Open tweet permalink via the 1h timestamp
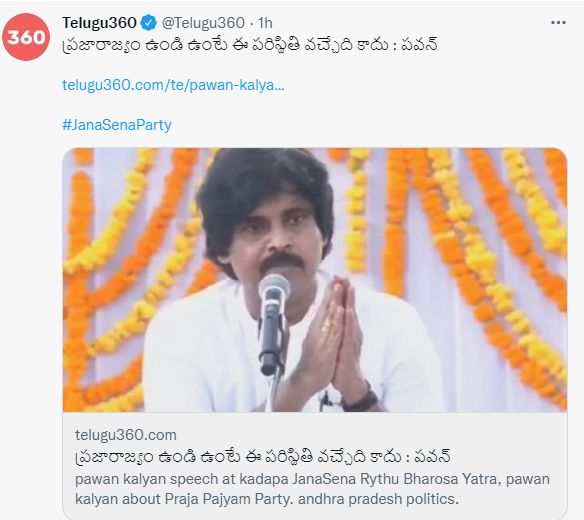This screenshot has height=520, width=584. 265,23
